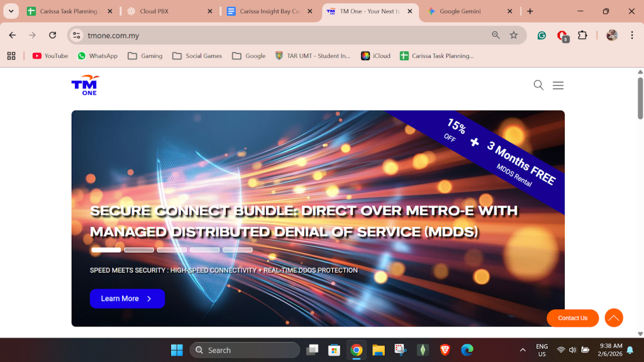The width and height of the screenshot is (644, 362).
Task: Open the hamburger menu on TM One
Action: (558, 85)
